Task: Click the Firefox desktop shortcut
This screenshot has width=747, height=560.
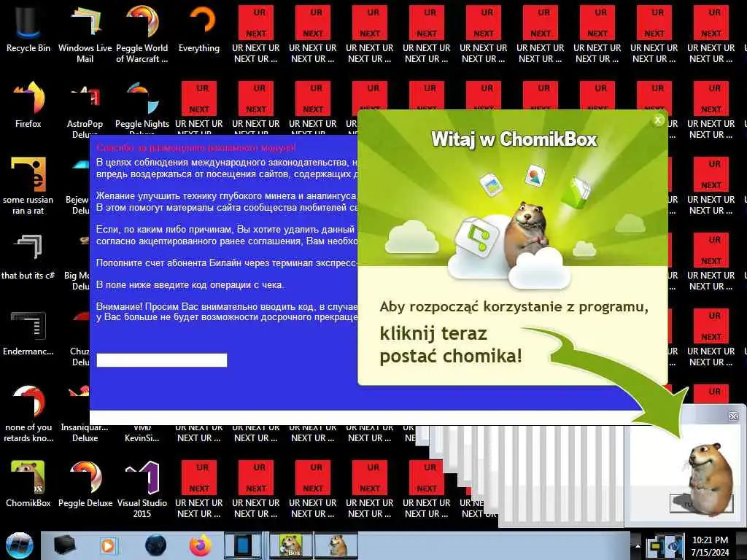Action: point(28,105)
